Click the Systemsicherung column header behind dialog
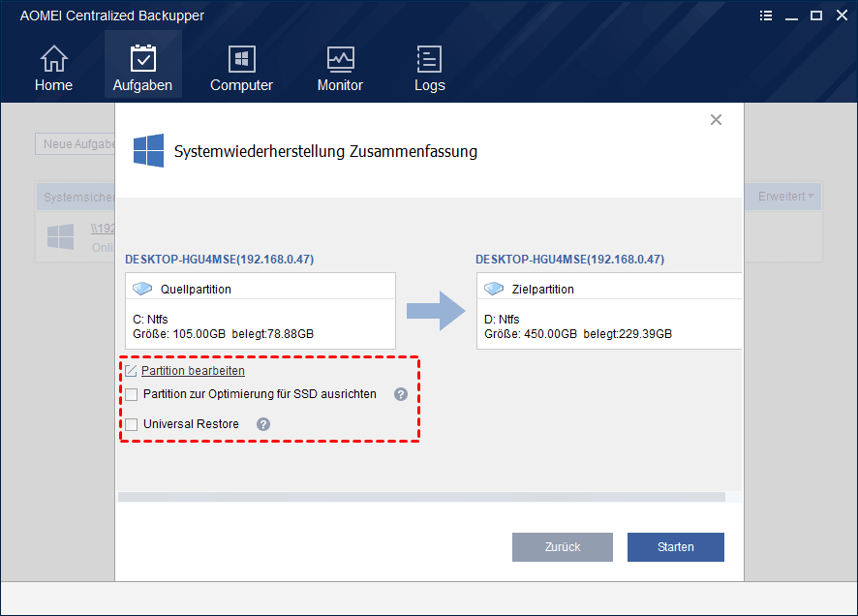 (77, 197)
